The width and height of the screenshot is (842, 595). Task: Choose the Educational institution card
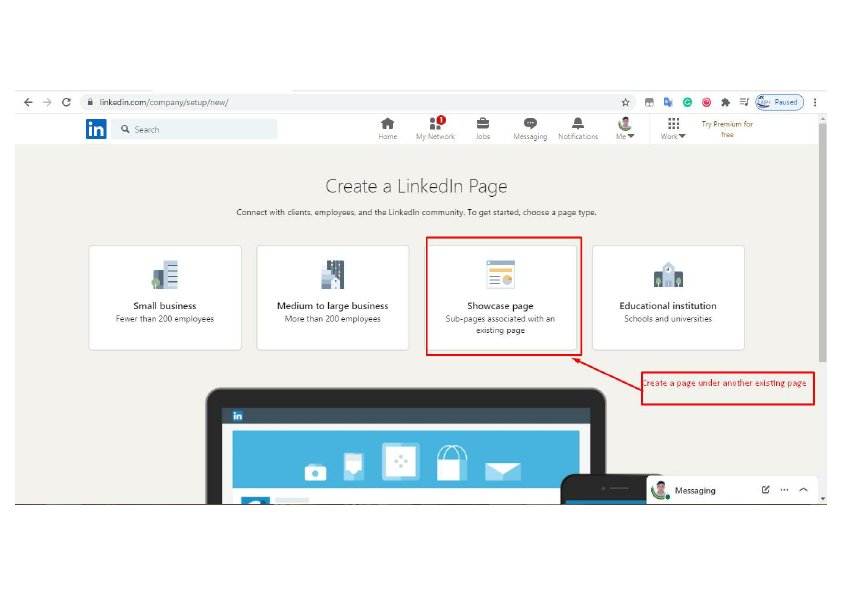tap(668, 298)
